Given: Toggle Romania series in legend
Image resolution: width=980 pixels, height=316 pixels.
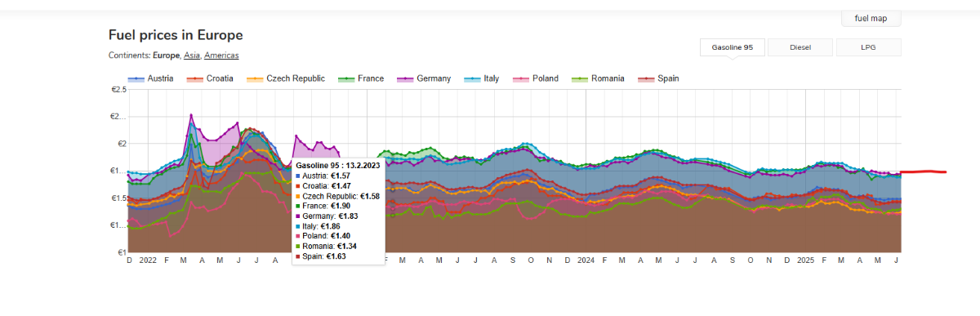Looking at the screenshot, I should [x=598, y=78].
